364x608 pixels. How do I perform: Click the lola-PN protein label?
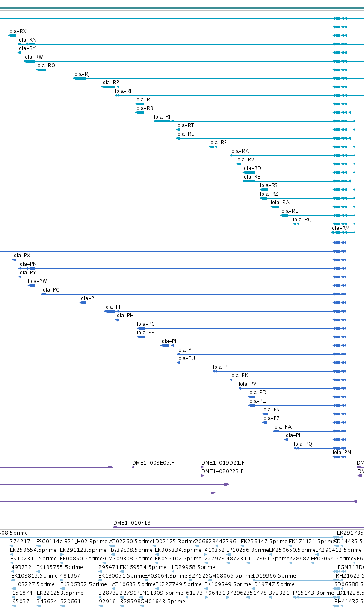pyautogui.click(x=28, y=264)
